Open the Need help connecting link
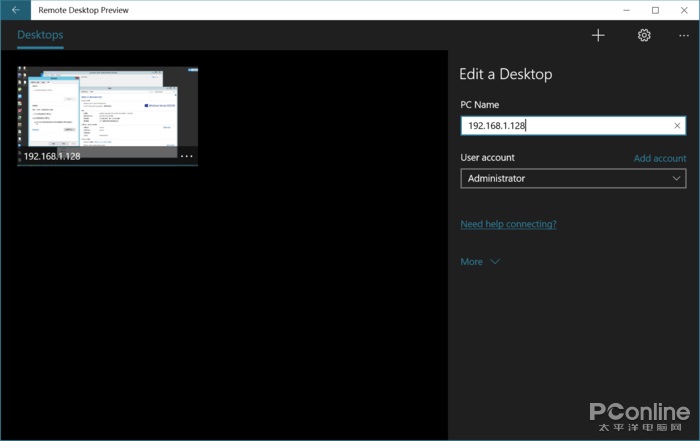This screenshot has width=700, height=441. (x=508, y=224)
